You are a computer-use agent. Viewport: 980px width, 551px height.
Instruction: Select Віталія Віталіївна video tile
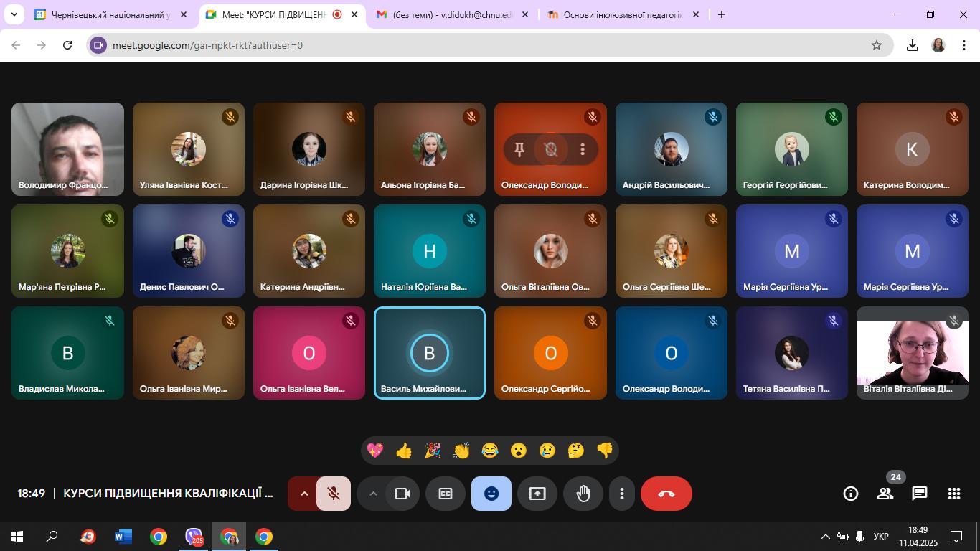click(x=912, y=353)
